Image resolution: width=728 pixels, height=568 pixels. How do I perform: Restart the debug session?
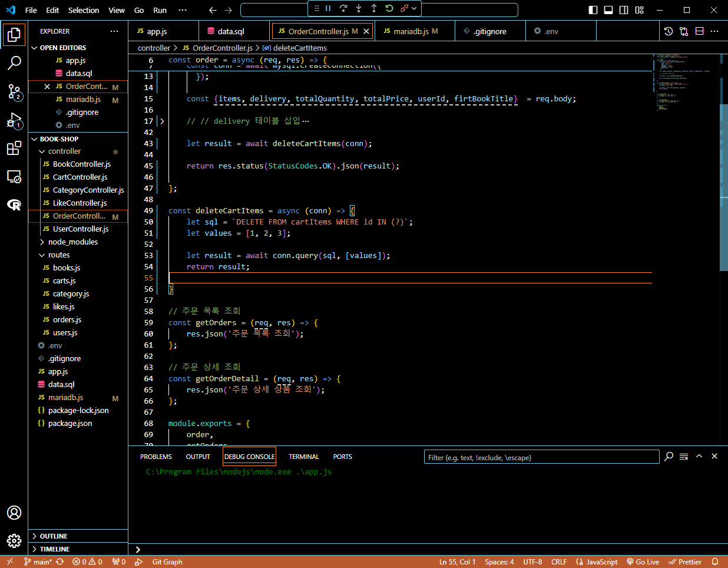389,8
